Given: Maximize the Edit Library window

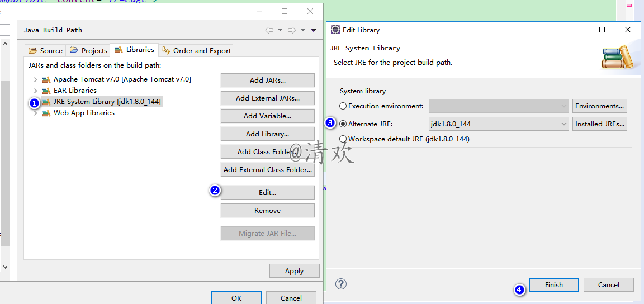Looking at the screenshot, I should point(602,30).
